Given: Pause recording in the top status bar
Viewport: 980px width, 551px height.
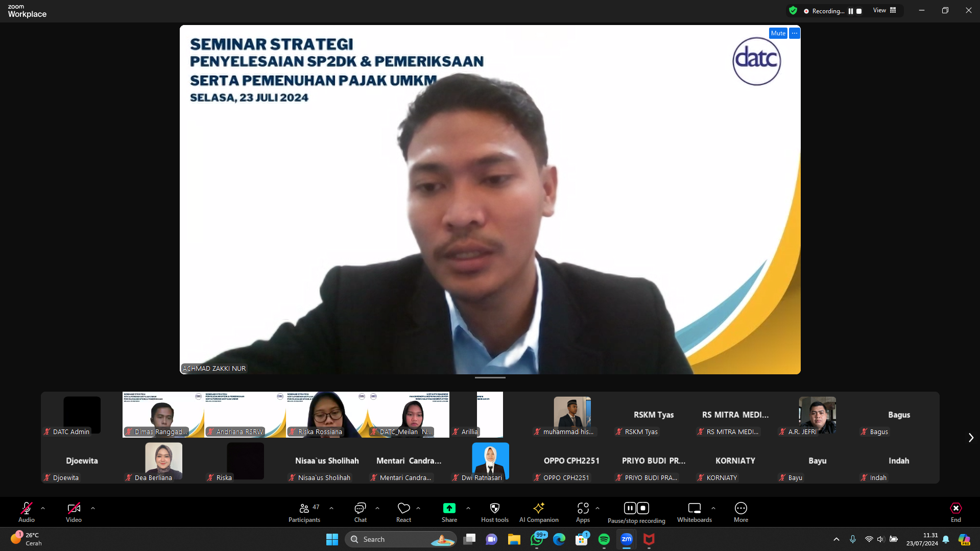Looking at the screenshot, I should (851, 11).
